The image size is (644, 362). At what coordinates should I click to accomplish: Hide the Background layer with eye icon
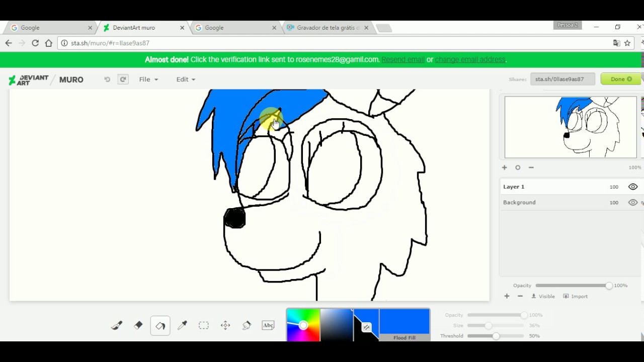point(633,203)
